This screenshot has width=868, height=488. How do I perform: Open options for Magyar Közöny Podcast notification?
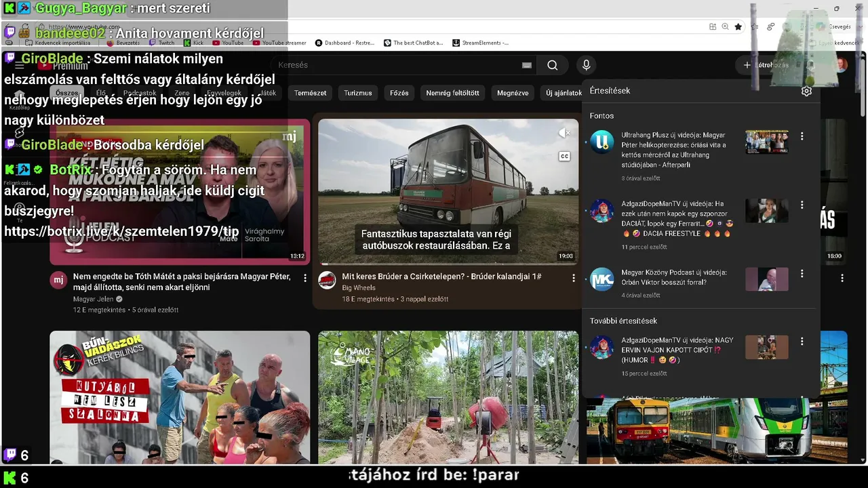tap(802, 274)
